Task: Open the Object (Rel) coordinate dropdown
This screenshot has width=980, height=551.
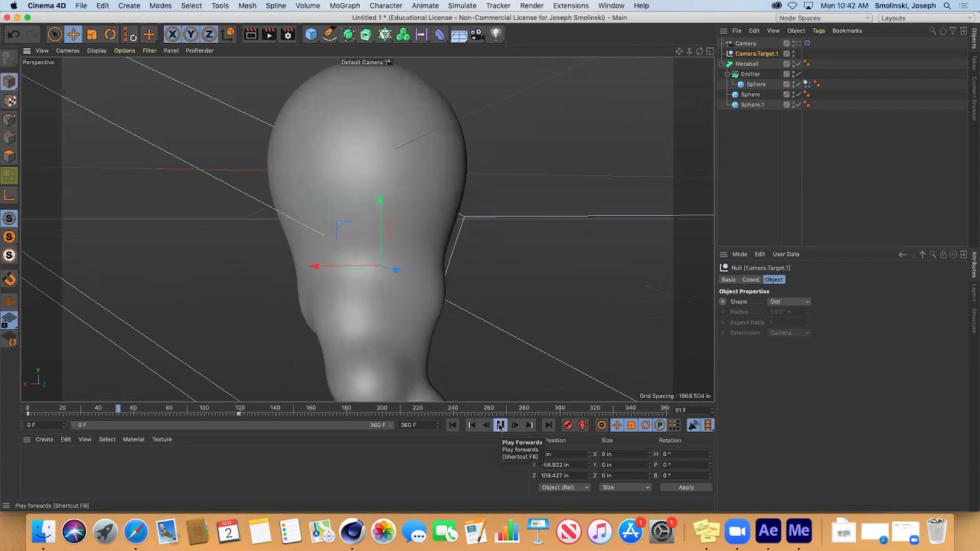Action: coord(565,487)
